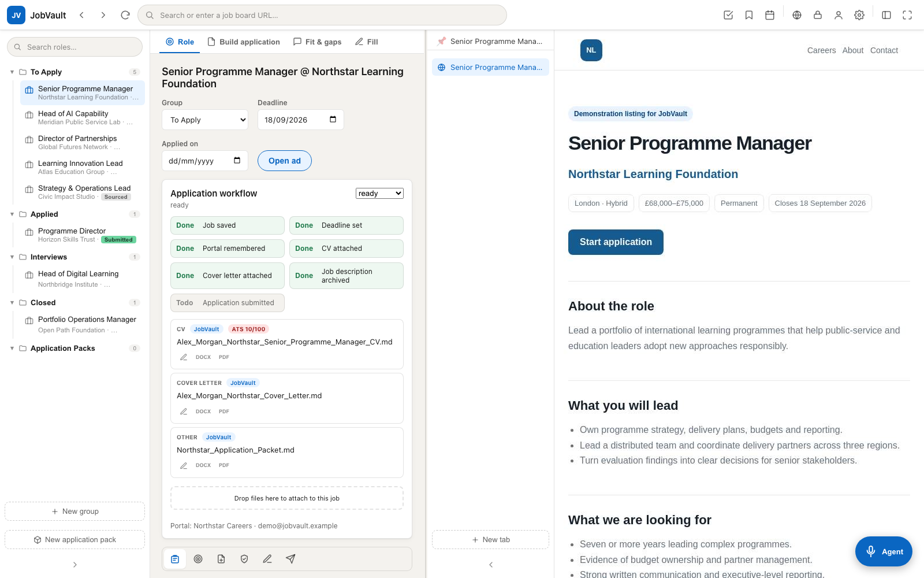Switch to the Fit & gaps tab
This screenshot has height=578, width=924.
click(317, 42)
